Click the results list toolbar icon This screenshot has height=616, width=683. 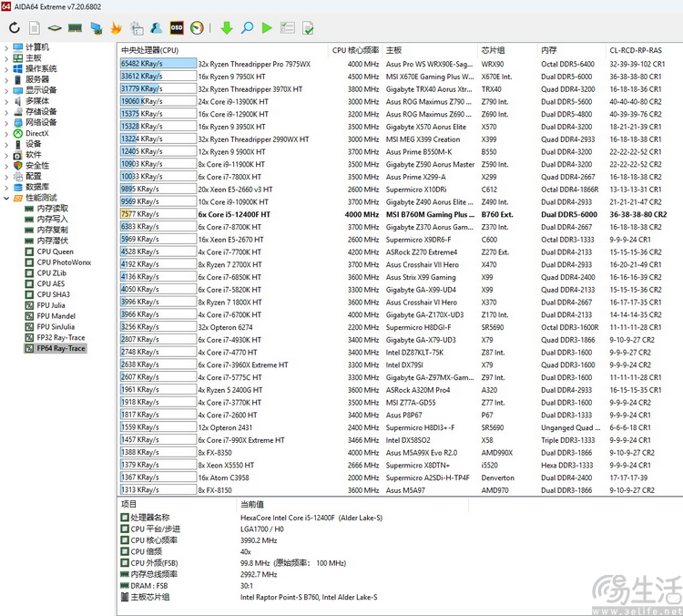tap(288, 28)
